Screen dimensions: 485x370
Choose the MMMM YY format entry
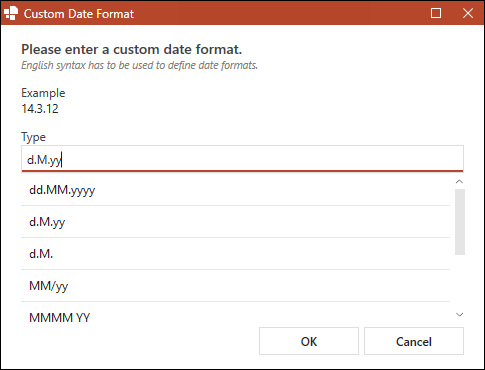pyautogui.click(x=235, y=314)
